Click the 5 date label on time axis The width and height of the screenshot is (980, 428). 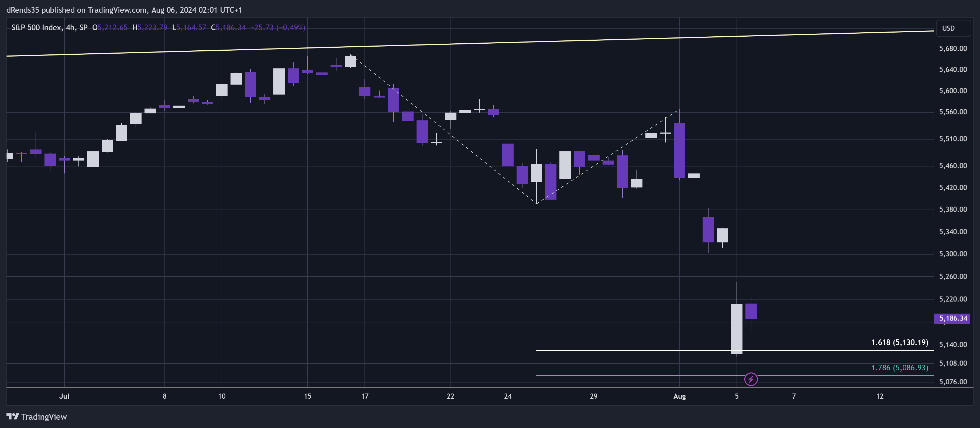pyautogui.click(x=737, y=396)
